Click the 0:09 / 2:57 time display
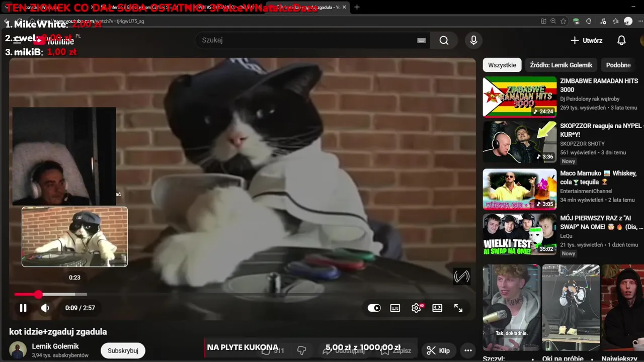This screenshot has height=362, width=644. pos(80,308)
